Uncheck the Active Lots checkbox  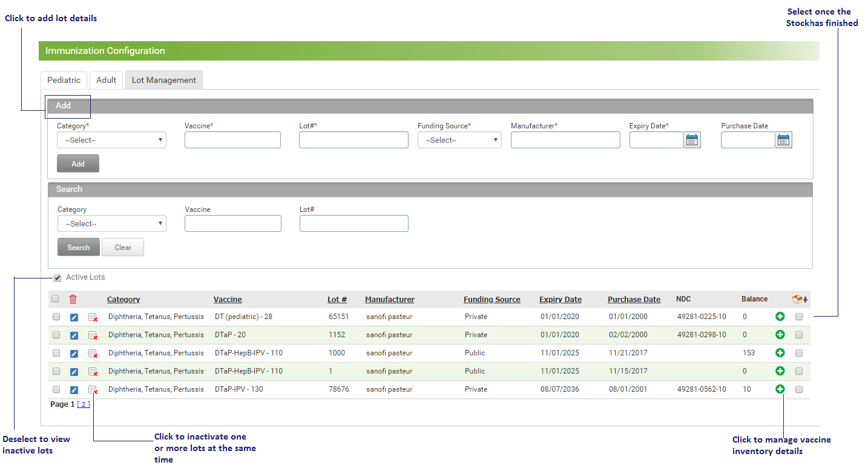(58, 278)
